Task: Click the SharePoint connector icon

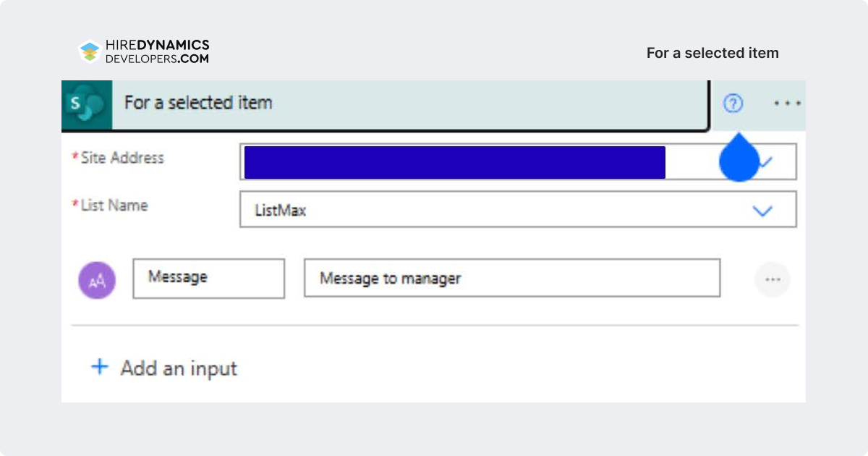Action: click(87, 104)
